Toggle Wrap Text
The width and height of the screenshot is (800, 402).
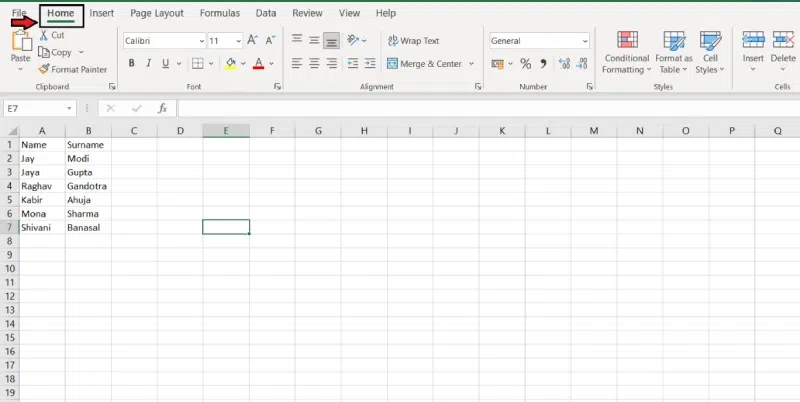tap(413, 40)
